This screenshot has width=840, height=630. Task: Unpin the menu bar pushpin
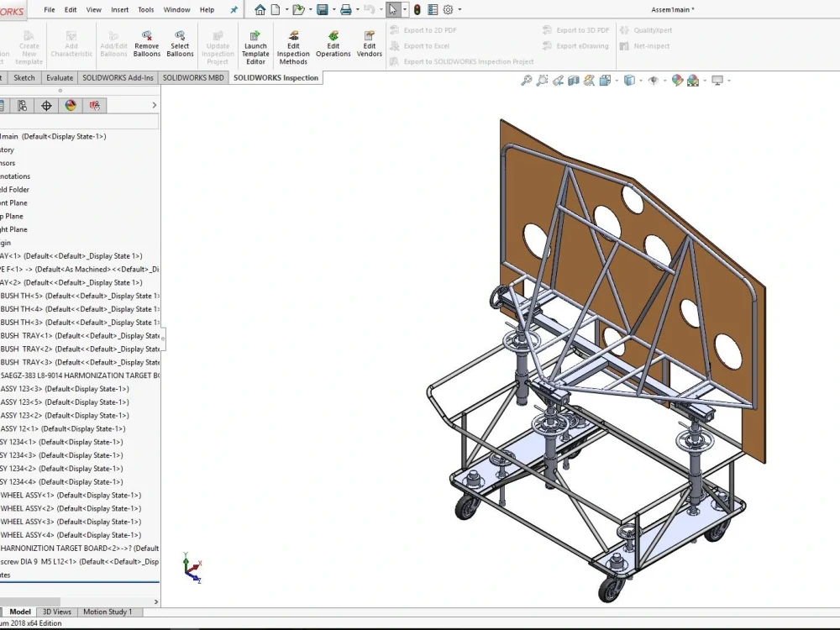(233, 9)
